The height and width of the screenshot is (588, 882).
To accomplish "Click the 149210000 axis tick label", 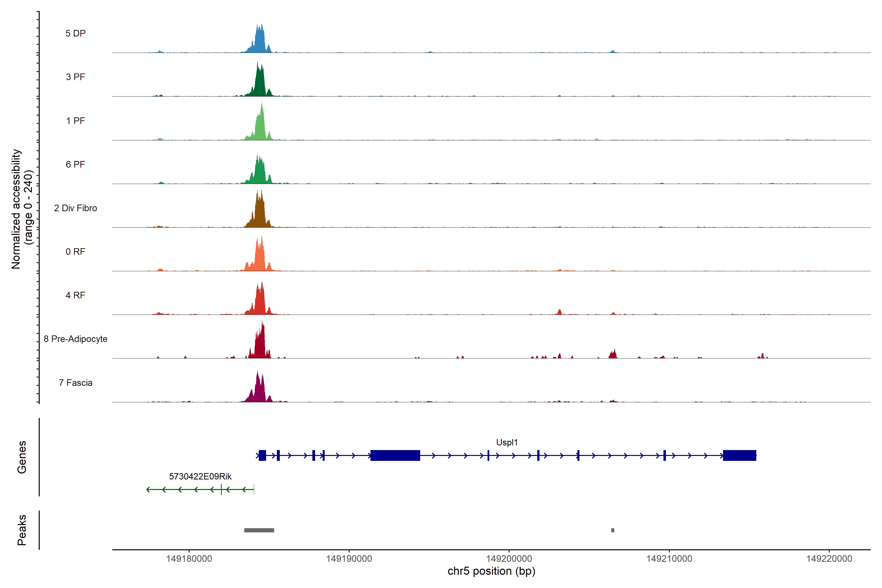I will click(669, 559).
